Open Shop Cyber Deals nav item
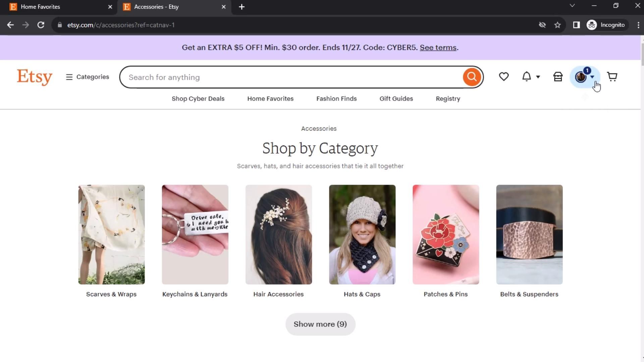644x362 pixels. point(198,99)
